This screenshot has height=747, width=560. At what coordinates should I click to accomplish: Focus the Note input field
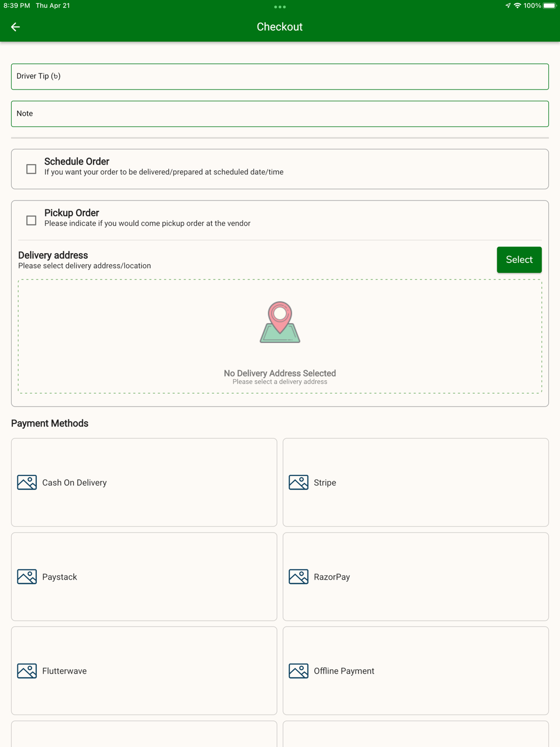coord(280,114)
